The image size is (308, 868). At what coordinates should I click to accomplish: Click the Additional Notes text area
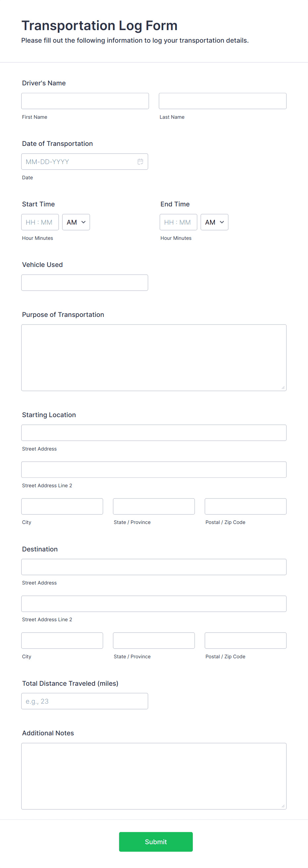pyautogui.click(x=153, y=775)
